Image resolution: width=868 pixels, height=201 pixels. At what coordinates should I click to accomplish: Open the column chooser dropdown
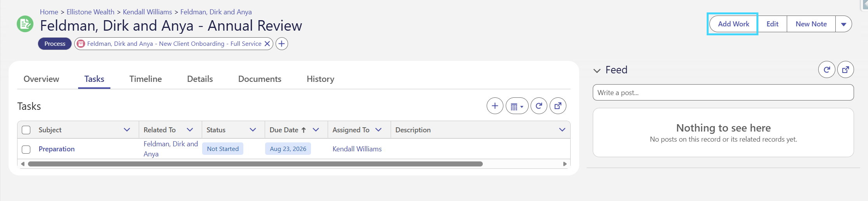[x=517, y=106]
